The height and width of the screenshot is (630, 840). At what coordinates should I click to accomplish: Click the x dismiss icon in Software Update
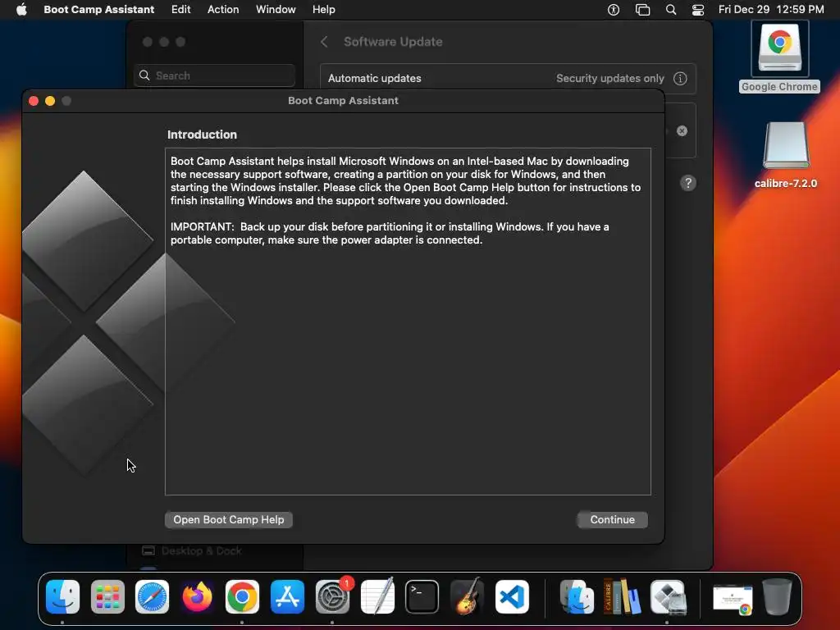682,130
